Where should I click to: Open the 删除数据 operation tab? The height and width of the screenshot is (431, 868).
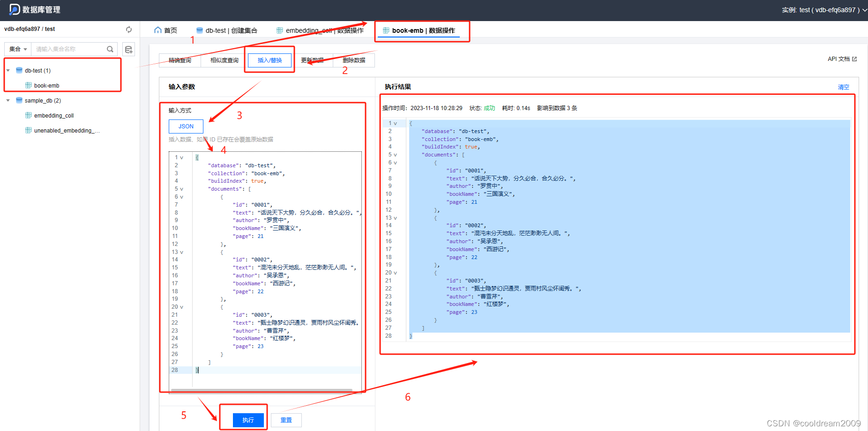coord(354,60)
